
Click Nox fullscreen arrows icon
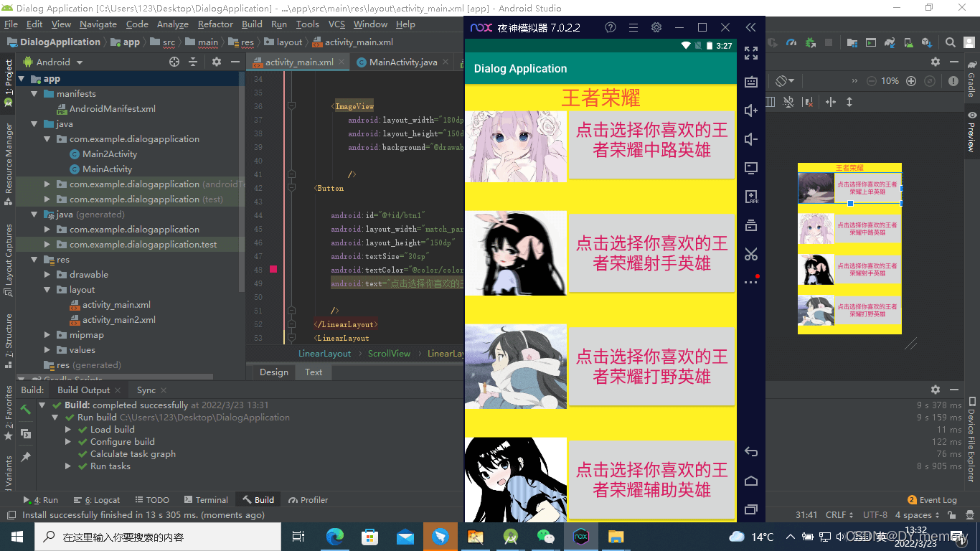click(x=751, y=53)
